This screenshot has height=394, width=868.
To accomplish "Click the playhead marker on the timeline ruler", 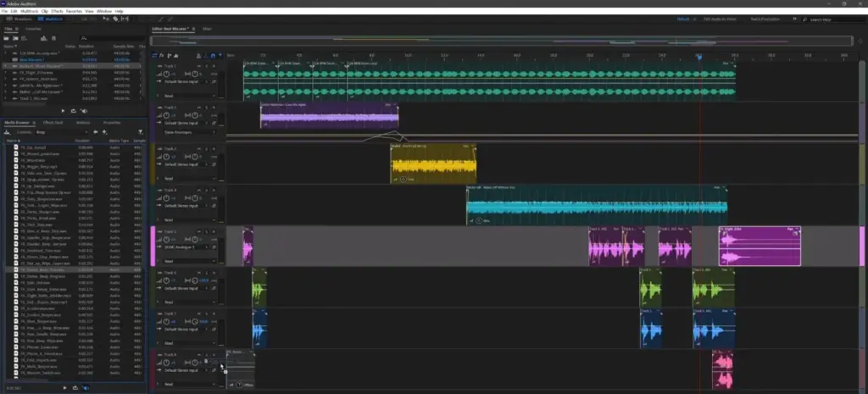I will pos(699,57).
